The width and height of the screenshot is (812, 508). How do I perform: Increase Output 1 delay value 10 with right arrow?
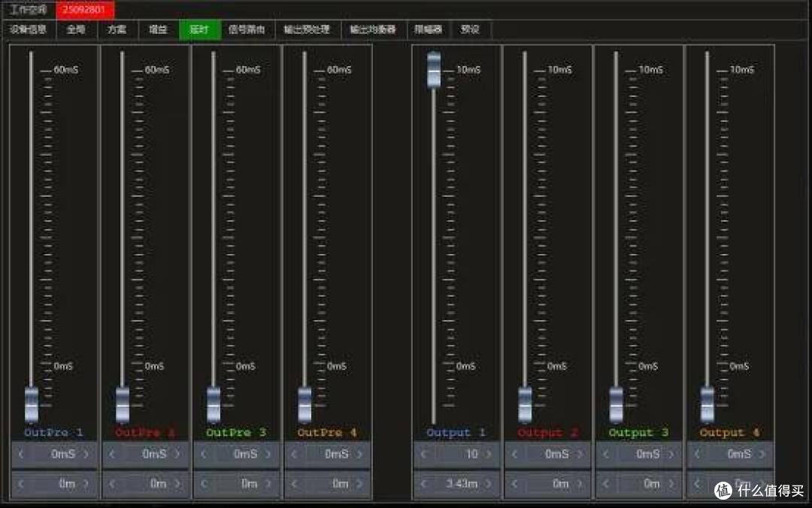(x=489, y=454)
